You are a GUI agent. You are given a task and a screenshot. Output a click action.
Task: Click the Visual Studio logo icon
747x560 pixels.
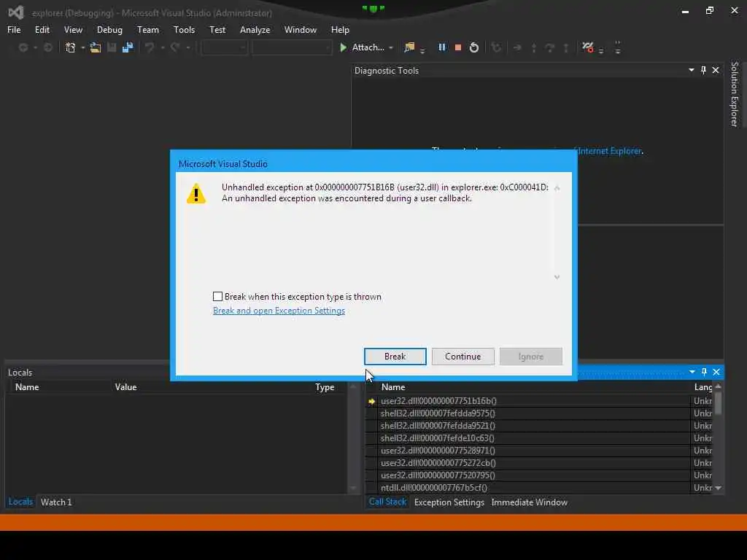(16, 12)
